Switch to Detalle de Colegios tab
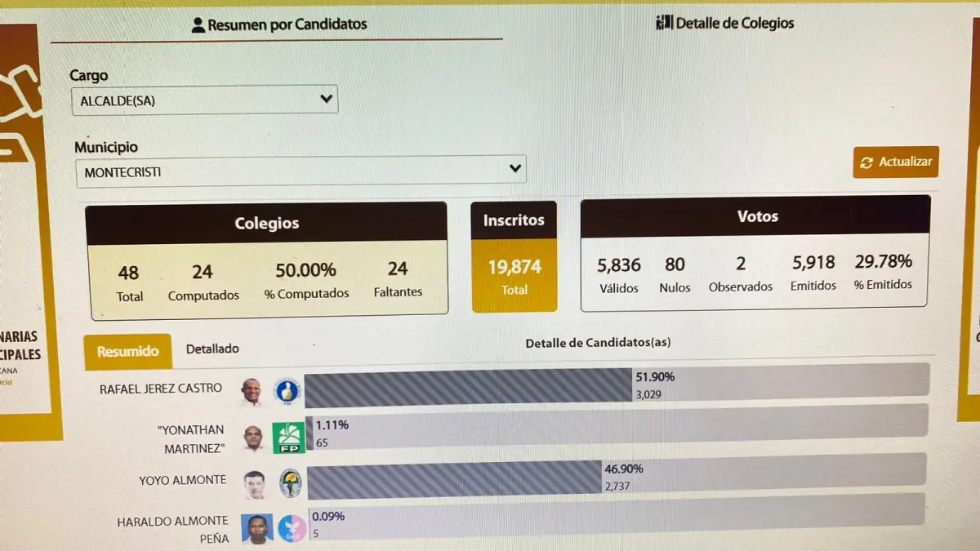 click(724, 23)
